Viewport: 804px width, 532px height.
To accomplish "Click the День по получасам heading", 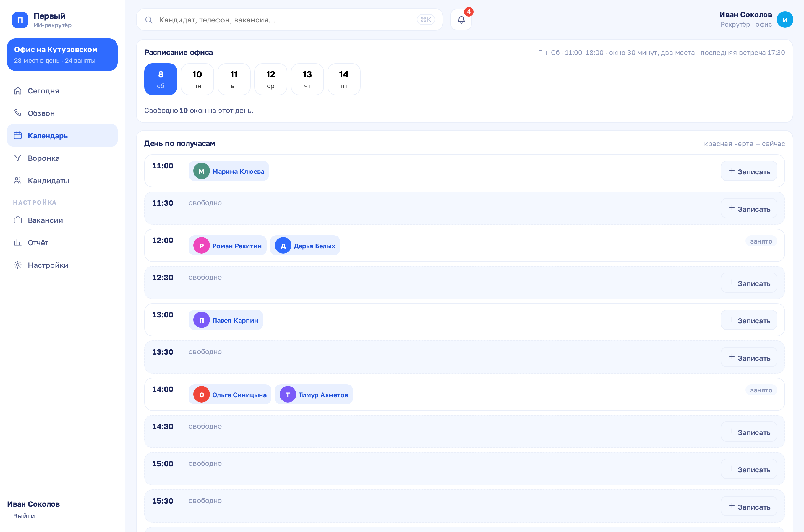I will click(180, 144).
